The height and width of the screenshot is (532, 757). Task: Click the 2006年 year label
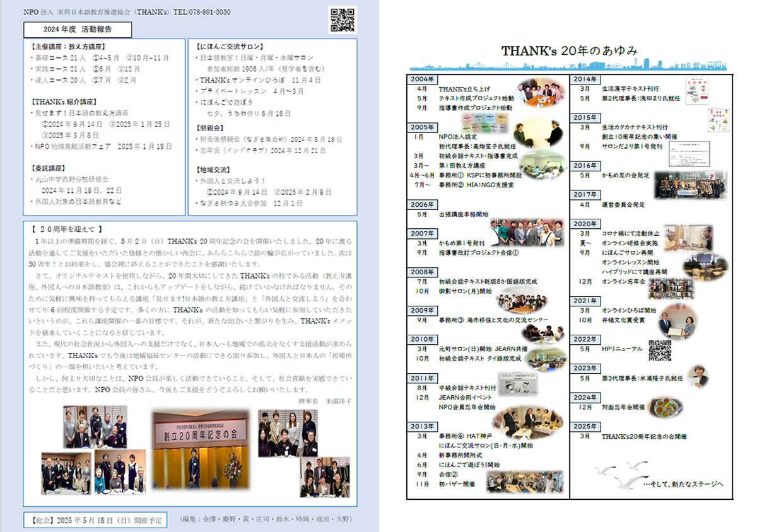[421, 205]
